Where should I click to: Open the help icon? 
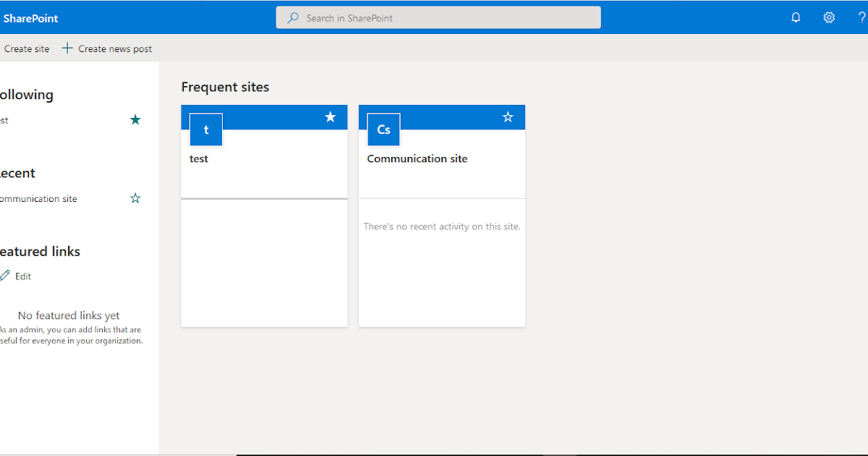(863, 17)
